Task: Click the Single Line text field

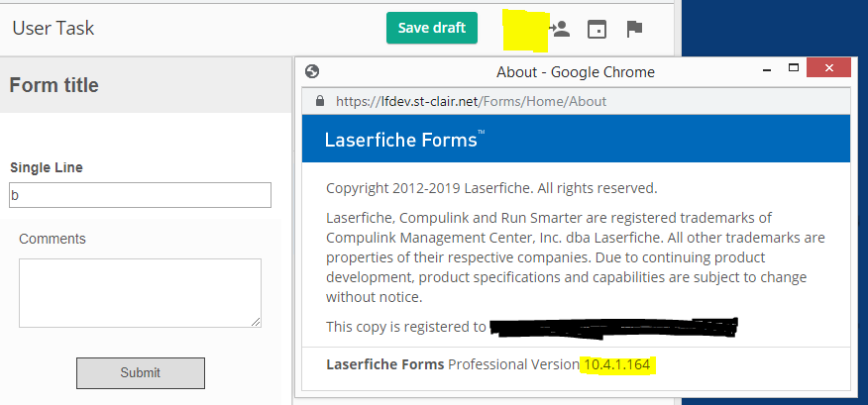Action: (140, 195)
